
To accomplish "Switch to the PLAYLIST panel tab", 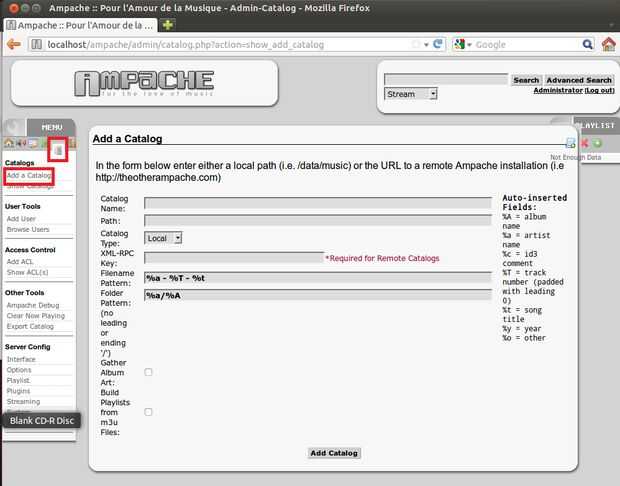I will pyautogui.click(x=597, y=126).
